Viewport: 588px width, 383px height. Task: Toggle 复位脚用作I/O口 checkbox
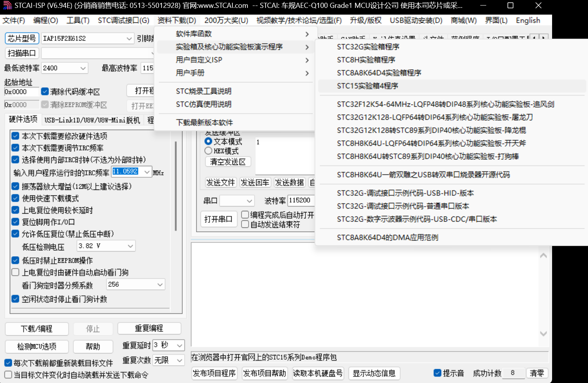[15, 222]
